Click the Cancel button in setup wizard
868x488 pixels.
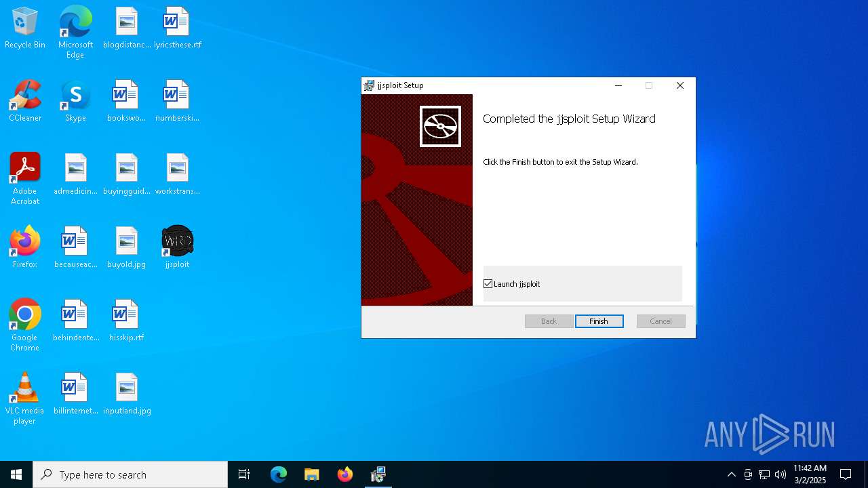click(660, 321)
